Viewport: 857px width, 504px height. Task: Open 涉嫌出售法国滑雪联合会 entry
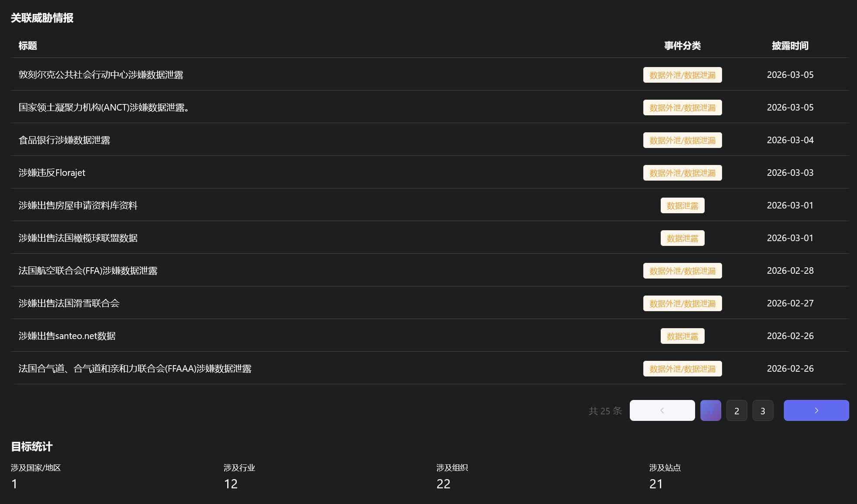click(69, 303)
